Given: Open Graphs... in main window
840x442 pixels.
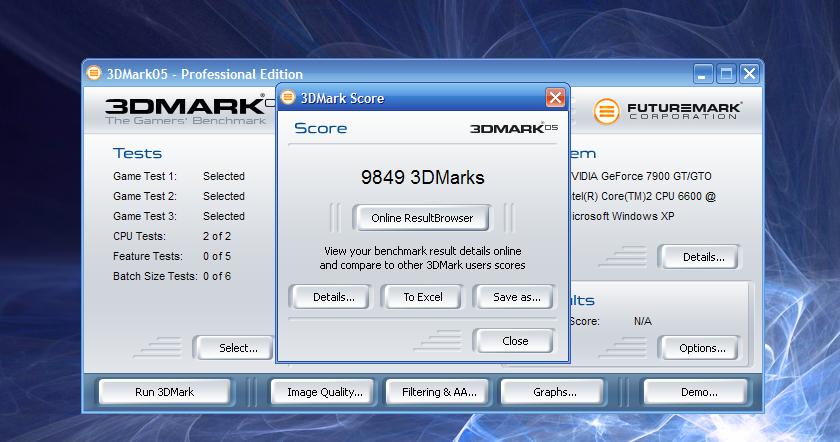Looking at the screenshot, I should point(554,392).
